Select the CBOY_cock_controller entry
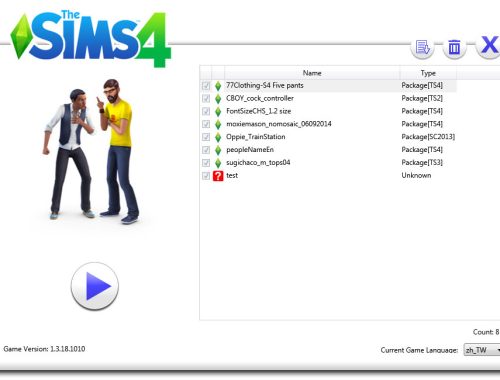Image resolution: width=500 pixels, height=380 pixels. coord(260,98)
